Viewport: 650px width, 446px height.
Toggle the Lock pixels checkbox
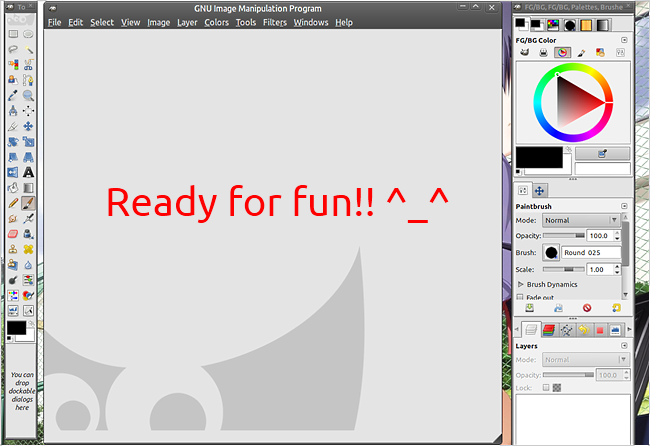click(545, 387)
